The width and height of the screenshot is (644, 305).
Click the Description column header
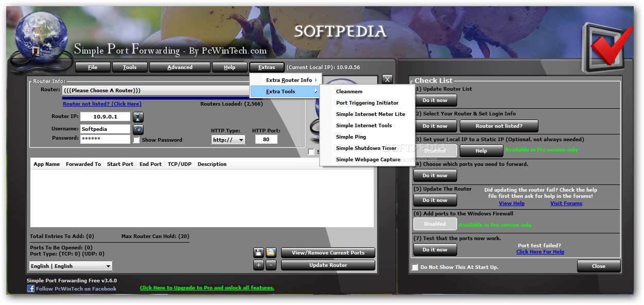pyautogui.click(x=212, y=164)
